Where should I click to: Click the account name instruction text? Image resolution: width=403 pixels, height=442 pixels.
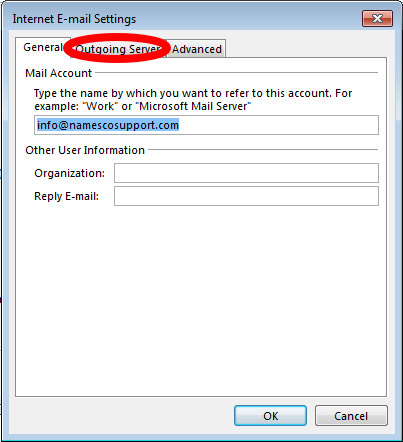tap(193, 99)
